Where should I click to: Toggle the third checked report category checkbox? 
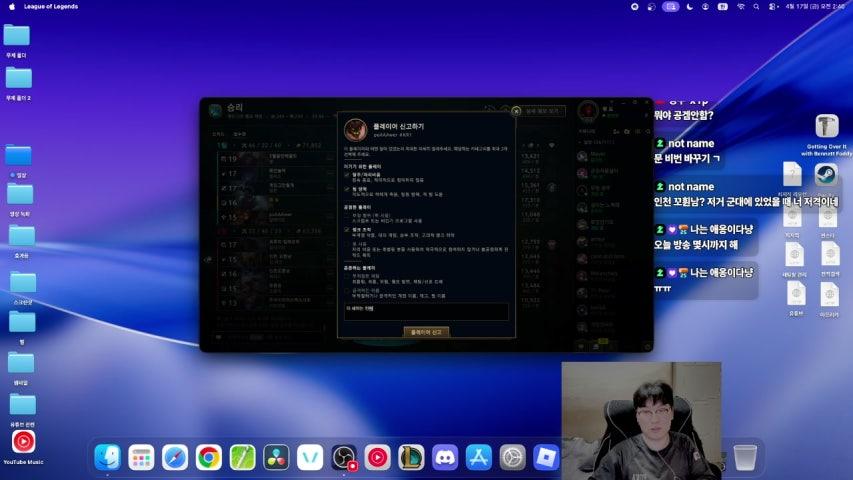[x=347, y=227]
